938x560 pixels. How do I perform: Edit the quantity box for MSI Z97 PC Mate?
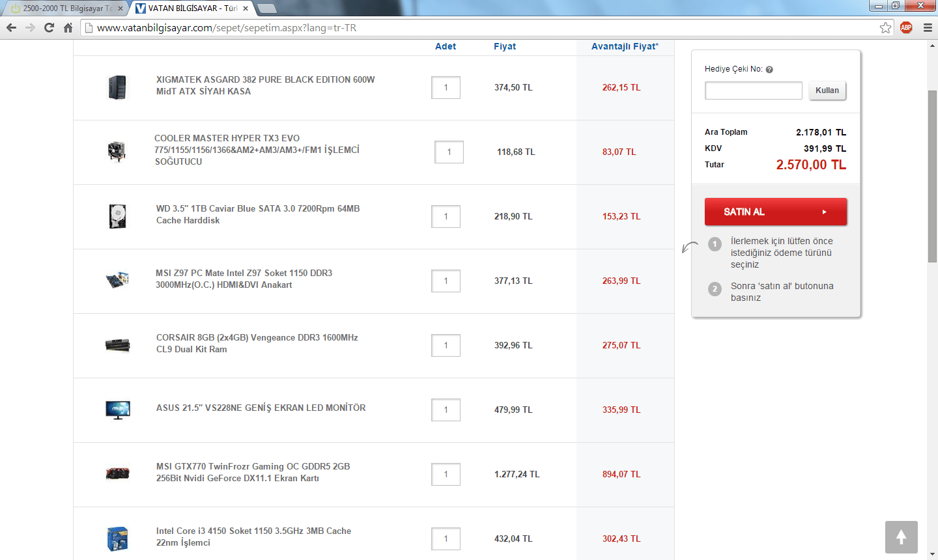[x=446, y=281]
